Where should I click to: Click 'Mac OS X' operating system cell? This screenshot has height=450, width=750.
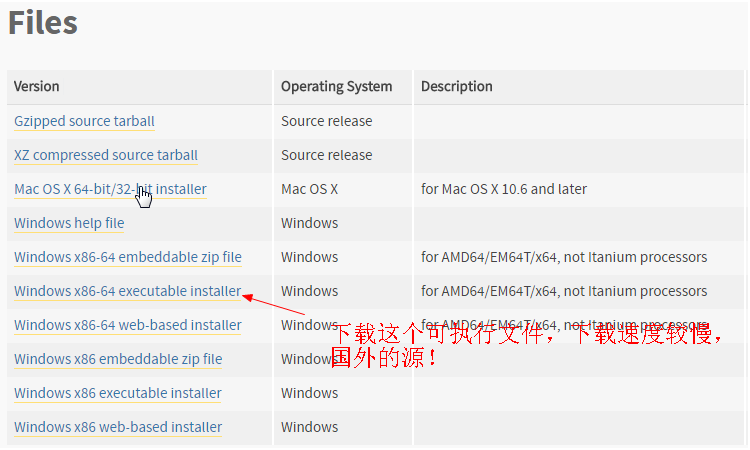[x=309, y=189]
